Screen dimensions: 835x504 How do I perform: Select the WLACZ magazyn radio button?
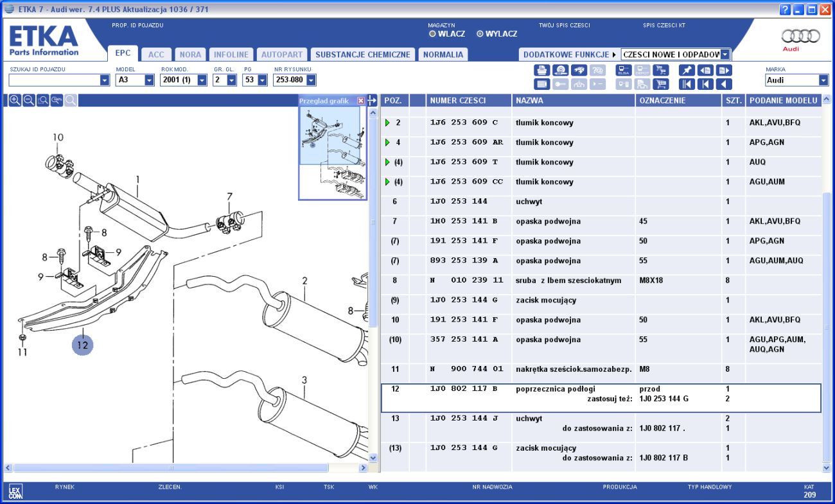[x=433, y=34]
